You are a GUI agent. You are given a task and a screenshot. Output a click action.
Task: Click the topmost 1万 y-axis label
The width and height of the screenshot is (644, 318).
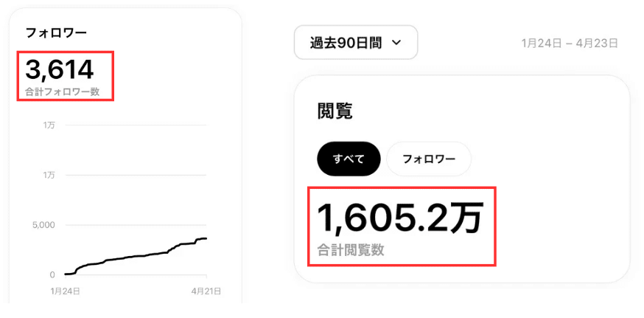click(49, 125)
